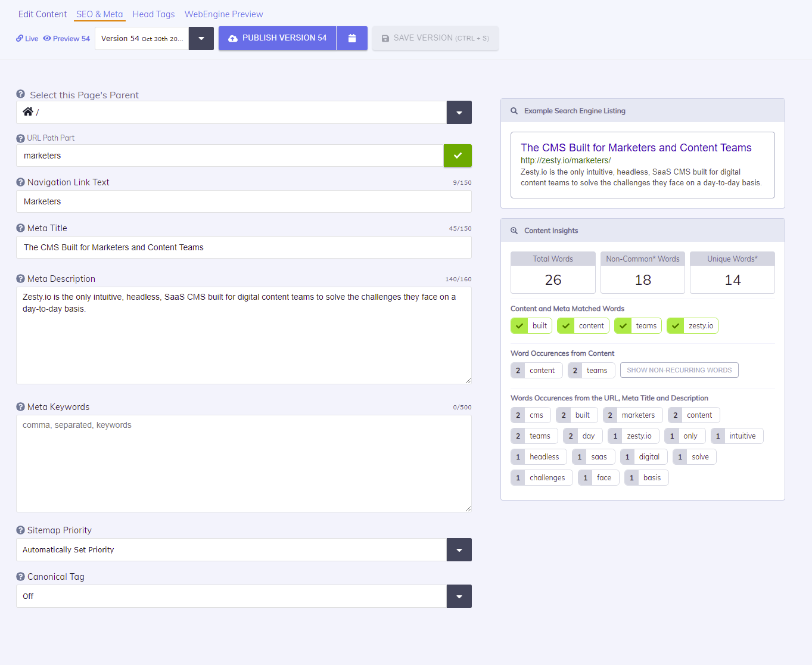812x665 pixels.
Task: Click the green check on 'zesty.io' matched word
Action: coord(676,326)
